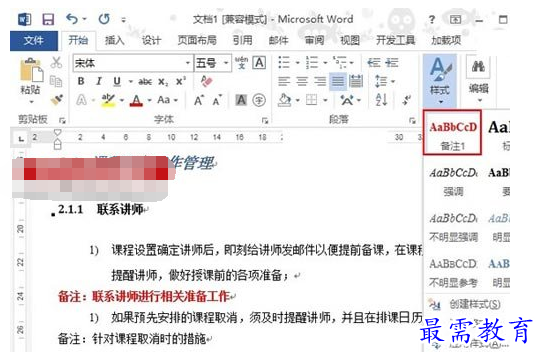Open Font dialog launcher
541x362 pixels.
[265, 120]
